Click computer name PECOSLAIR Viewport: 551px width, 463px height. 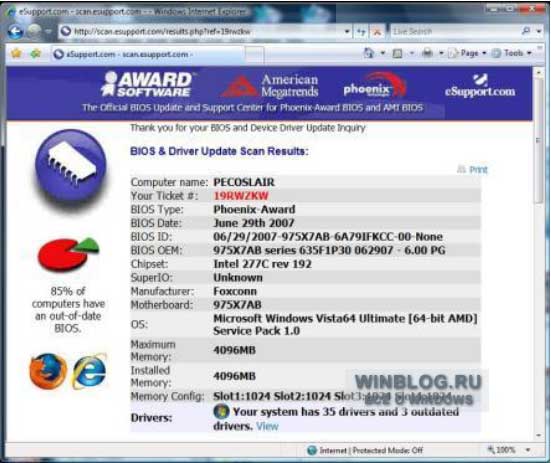point(244,182)
